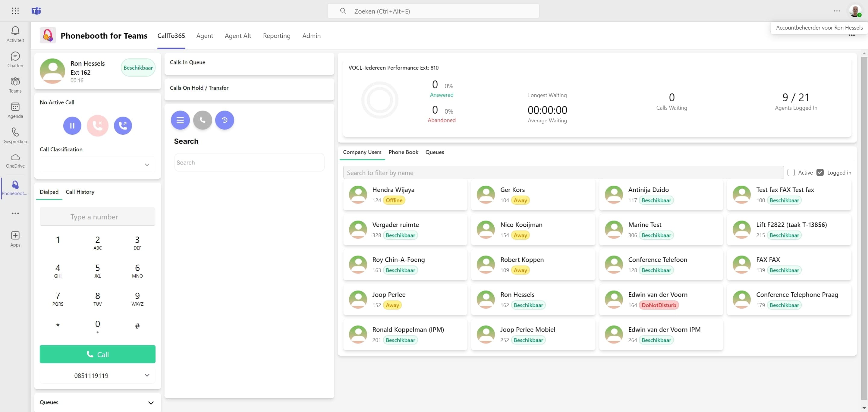Click the Search contacts field
The height and width of the screenshot is (412, 868).
pyautogui.click(x=249, y=162)
